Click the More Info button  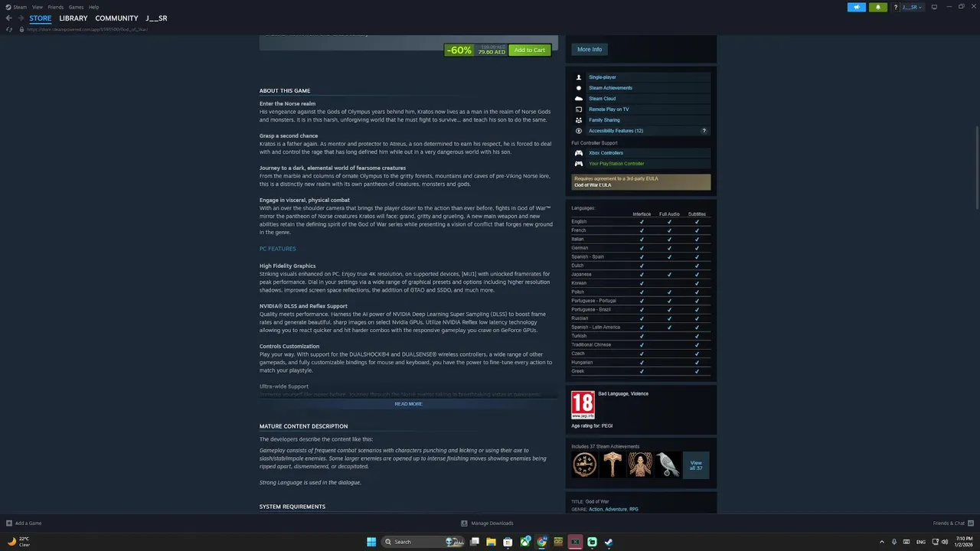pyautogui.click(x=590, y=49)
